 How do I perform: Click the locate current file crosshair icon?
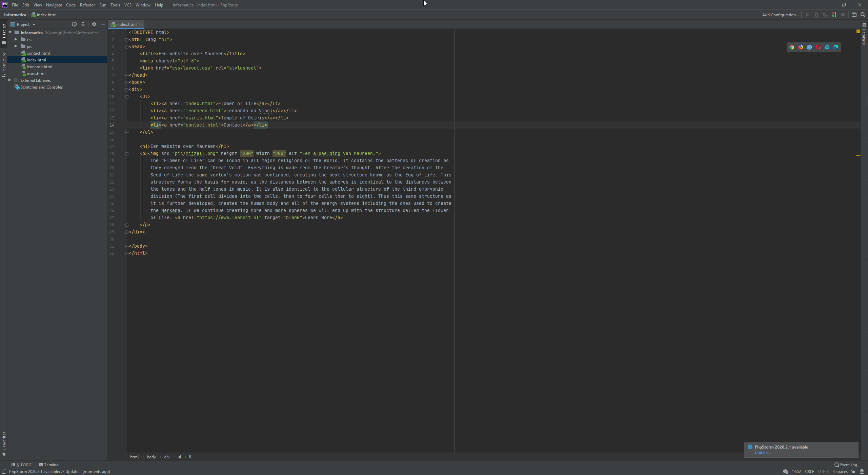pos(74,24)
